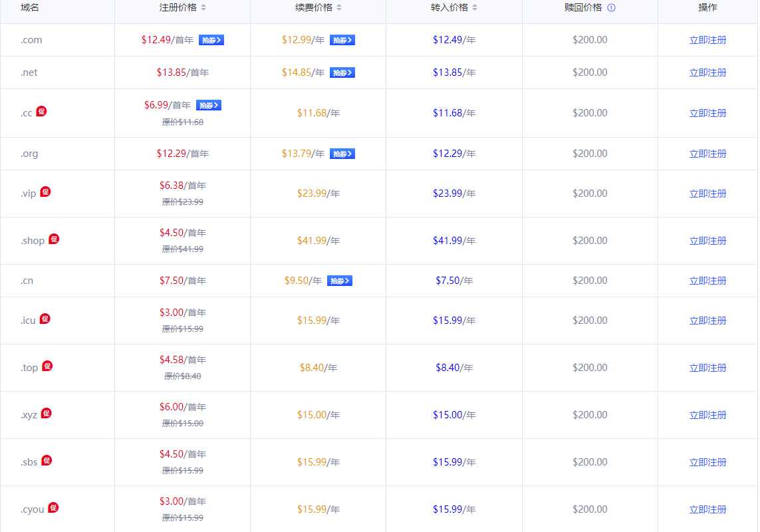Click the red 促 promo badge beside .vip

click(x=45, y=192)
